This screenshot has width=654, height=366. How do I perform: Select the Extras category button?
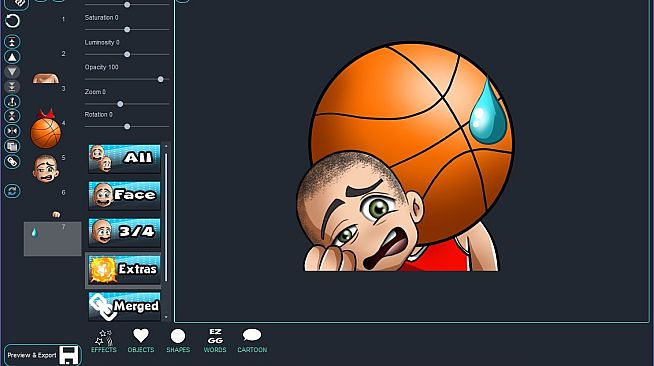pyautogui.click(x=123, y=270)
